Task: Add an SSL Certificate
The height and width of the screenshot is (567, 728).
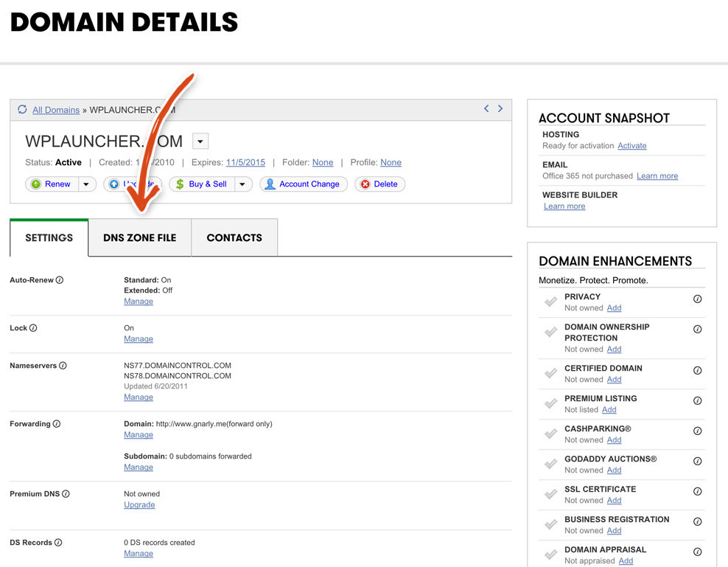Action: click(x=615, y=500)
